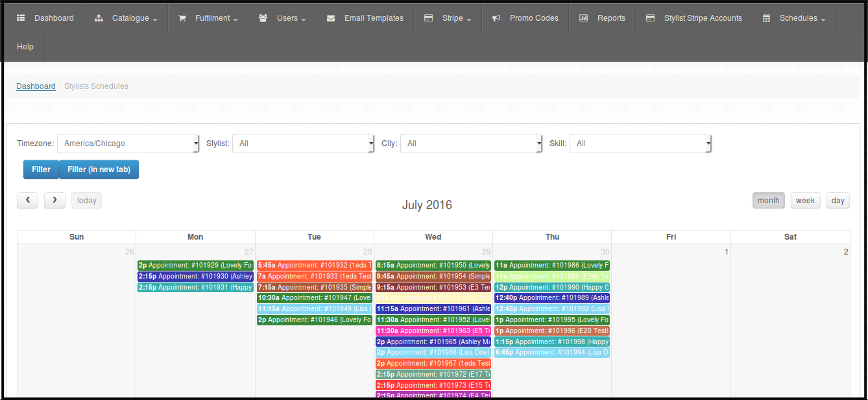Open 12:40p Appointment #101989

click(x=552, y=298)
